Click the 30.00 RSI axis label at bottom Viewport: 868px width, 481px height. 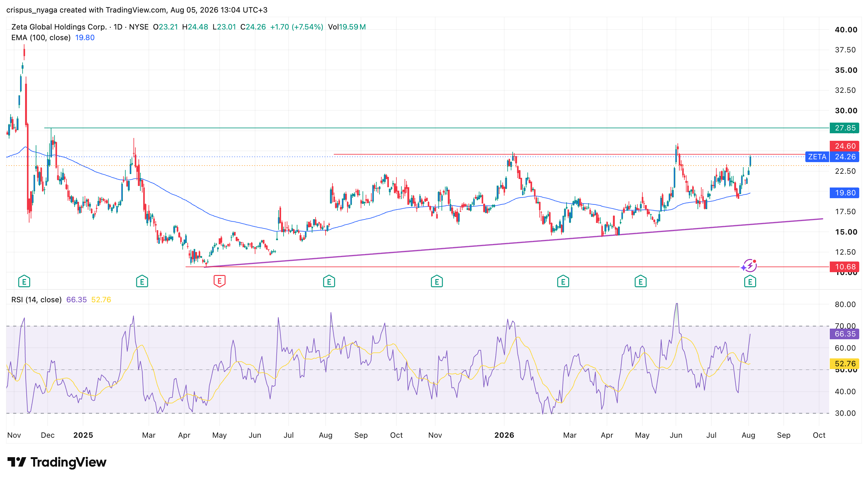tap(845, 413)
